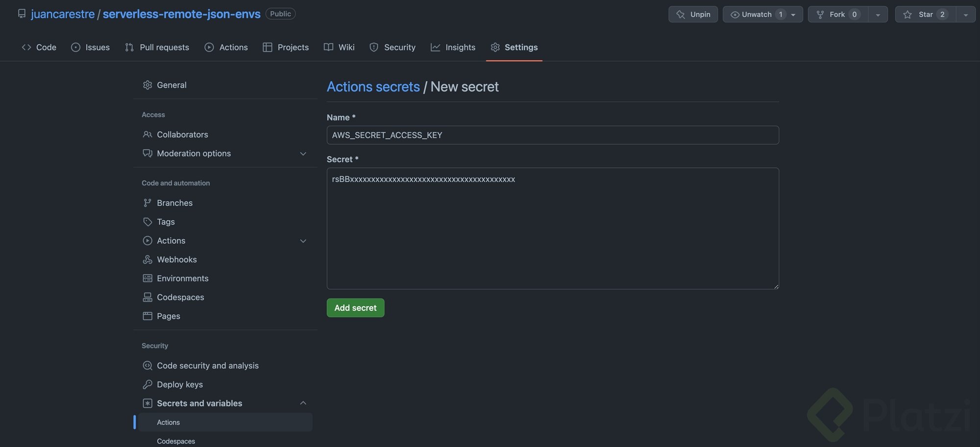Click the Webhooks icon
980x447 pixels.
coord(147,259)
